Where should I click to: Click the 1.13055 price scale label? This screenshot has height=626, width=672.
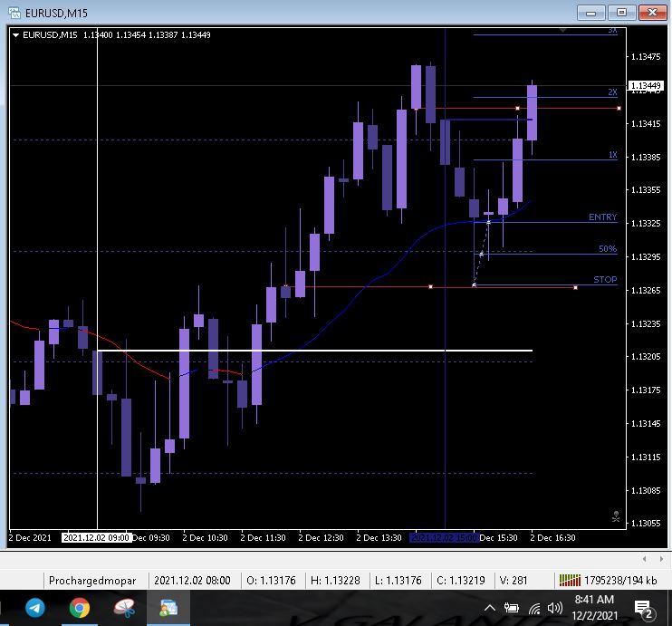(x=646, y=523)
